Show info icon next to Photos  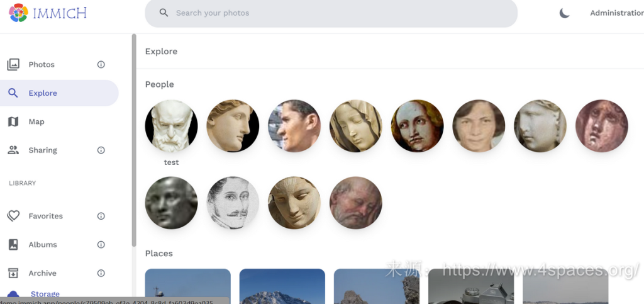pyautogui.click(x=101, y=64)
